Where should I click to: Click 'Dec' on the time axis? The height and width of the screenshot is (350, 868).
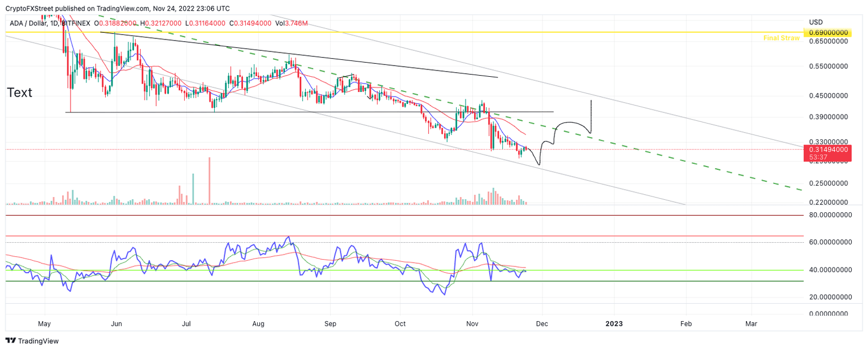click(542, 324)
